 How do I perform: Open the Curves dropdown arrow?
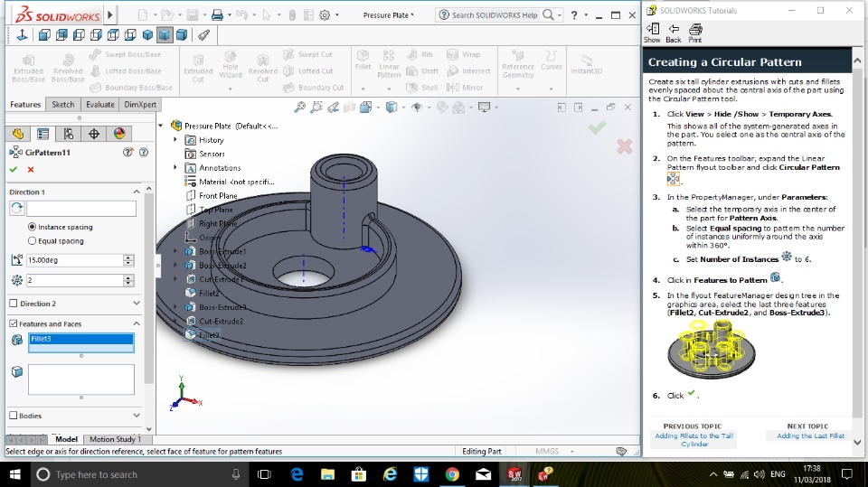pyautogui.click(x=551, y=89)
